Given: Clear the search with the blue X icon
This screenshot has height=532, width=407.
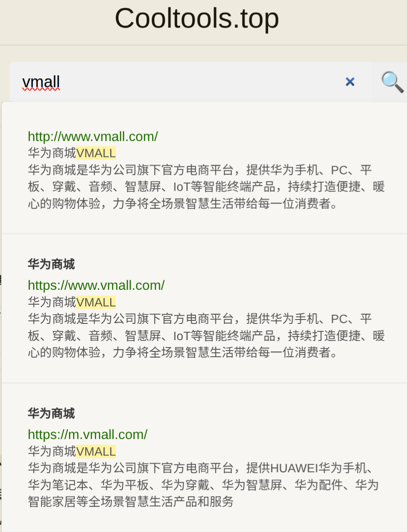Looking at the screenshot, I should point(350,82).
